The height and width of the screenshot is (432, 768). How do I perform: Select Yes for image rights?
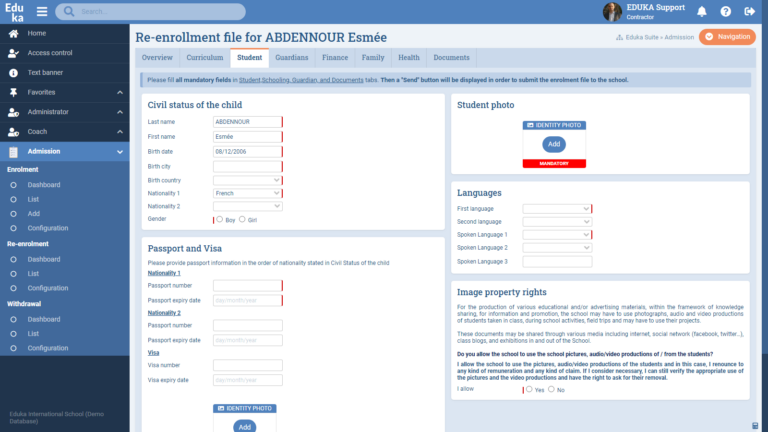tap(529, 390)
